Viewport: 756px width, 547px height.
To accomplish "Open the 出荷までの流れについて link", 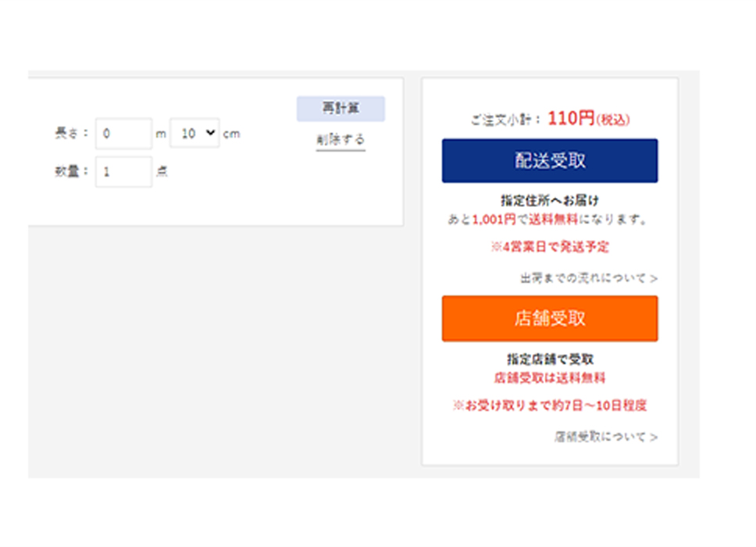I will tap(589, 278).
